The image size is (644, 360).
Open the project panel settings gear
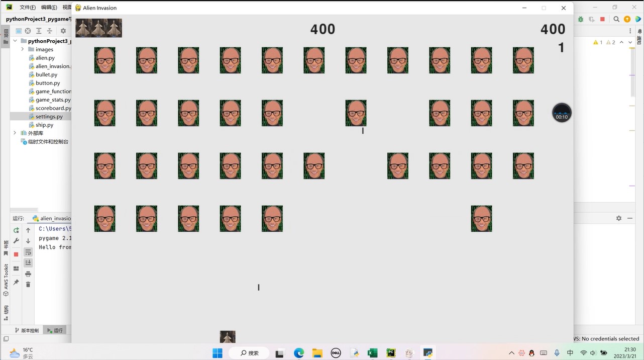pyautogui.click(x=63, y=31)
